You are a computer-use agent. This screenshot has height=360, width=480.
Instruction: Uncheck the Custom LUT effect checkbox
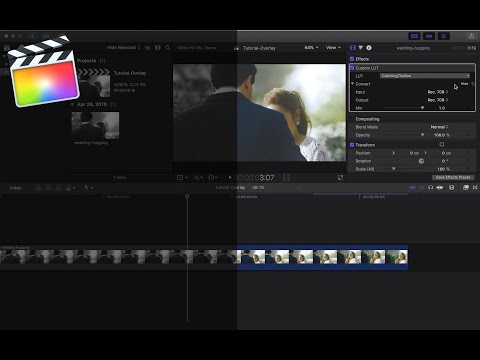(x=352, y=68)
